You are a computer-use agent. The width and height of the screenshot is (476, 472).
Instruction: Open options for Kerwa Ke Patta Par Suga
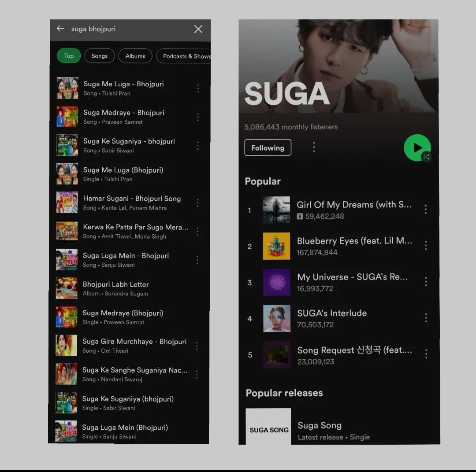tap(197, 232)
